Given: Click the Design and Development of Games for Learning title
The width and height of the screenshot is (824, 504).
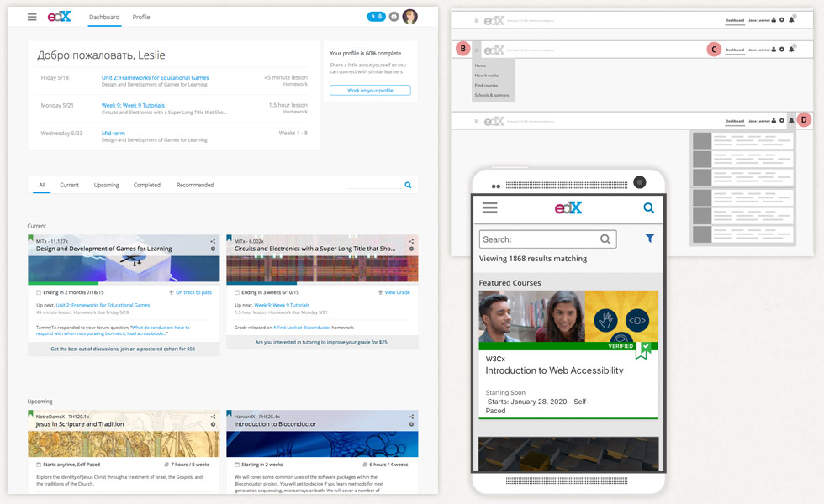Looking at the screenshot, I should click(x=103, y=249).
